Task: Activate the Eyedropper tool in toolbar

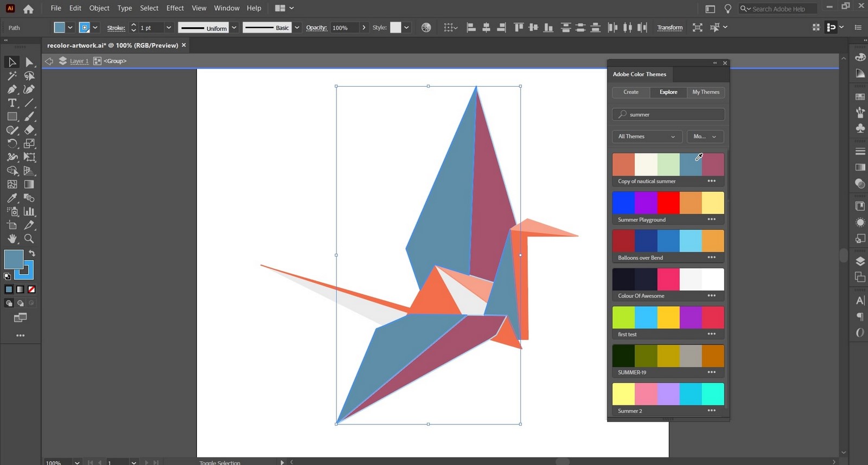Action: click(x=12, y=198)
